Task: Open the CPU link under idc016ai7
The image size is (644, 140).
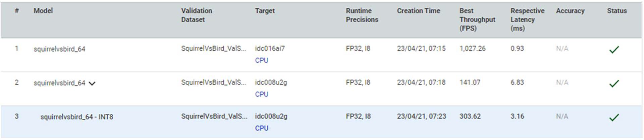Action: 262,60
